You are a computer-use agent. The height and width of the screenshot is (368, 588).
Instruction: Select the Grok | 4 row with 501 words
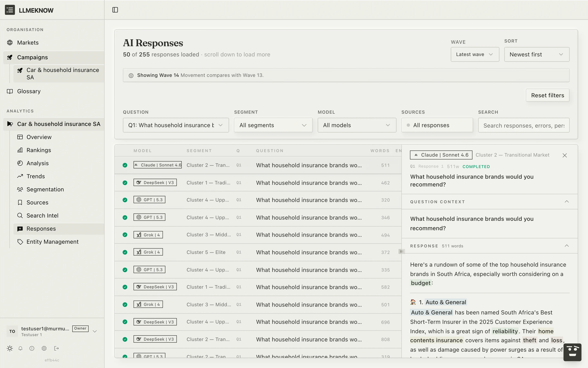258,304
